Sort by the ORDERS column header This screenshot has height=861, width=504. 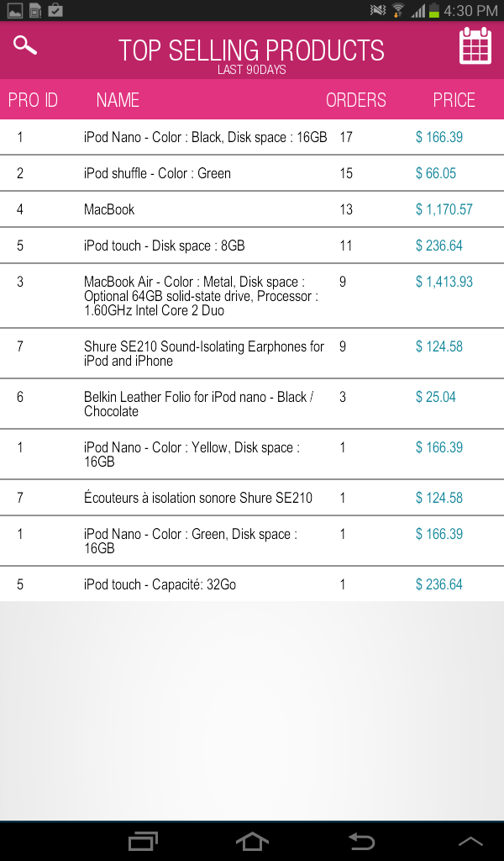(x=356, y=100)
